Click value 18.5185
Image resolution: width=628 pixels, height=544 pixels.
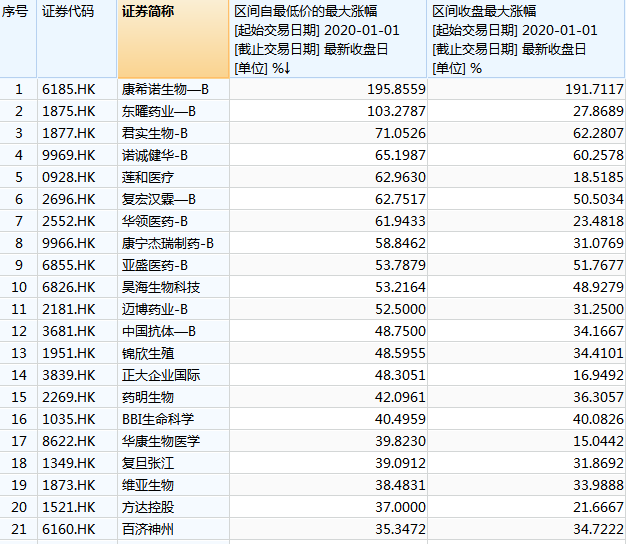[598, 177]
